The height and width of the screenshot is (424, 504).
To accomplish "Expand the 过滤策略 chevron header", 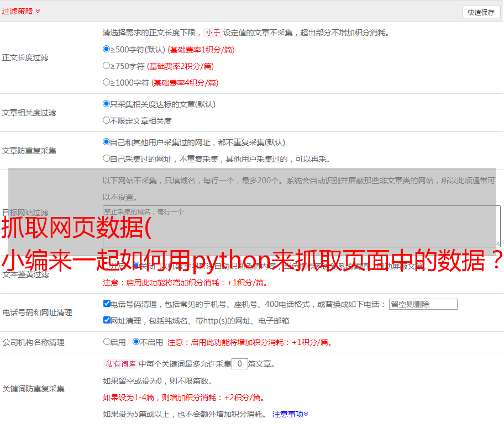I will tap(38, 11).
